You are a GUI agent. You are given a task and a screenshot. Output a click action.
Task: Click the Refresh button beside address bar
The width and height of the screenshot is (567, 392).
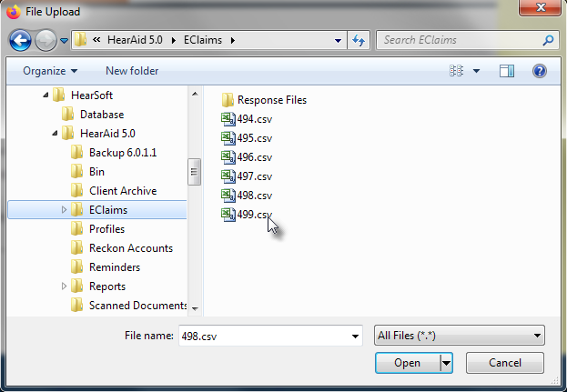pos(359,40)
